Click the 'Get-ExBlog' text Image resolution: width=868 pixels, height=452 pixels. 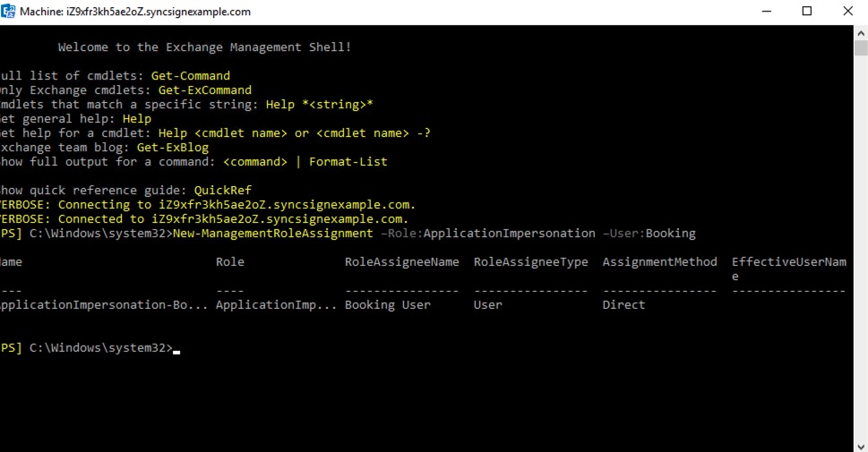point(173,148)
